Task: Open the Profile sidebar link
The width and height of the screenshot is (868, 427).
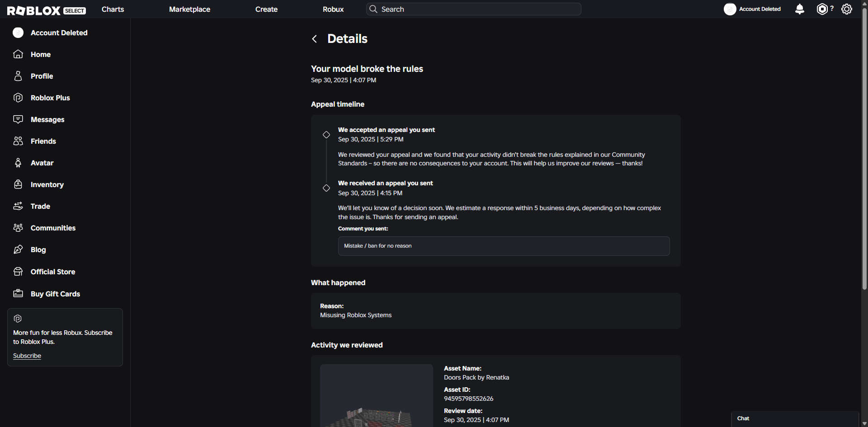Action: (42, 76)
